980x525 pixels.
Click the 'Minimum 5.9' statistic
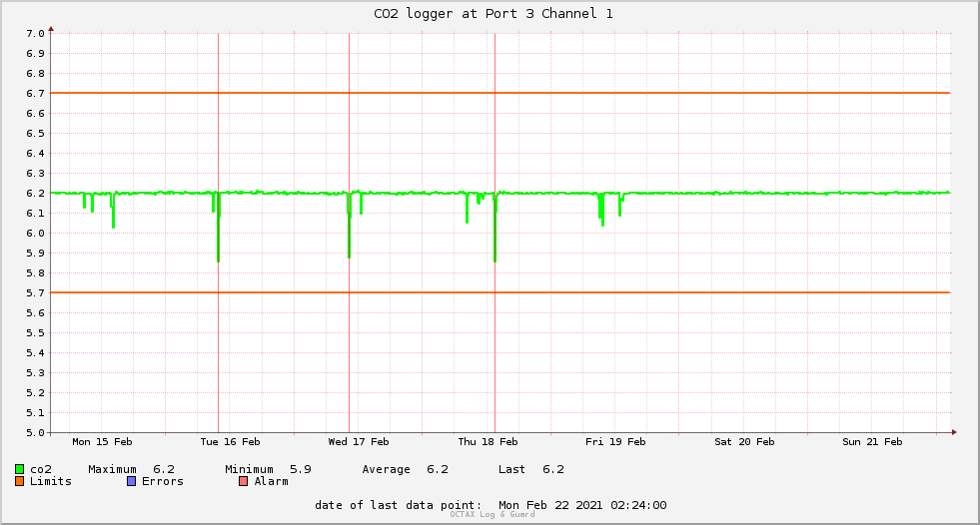pos(268,469)
